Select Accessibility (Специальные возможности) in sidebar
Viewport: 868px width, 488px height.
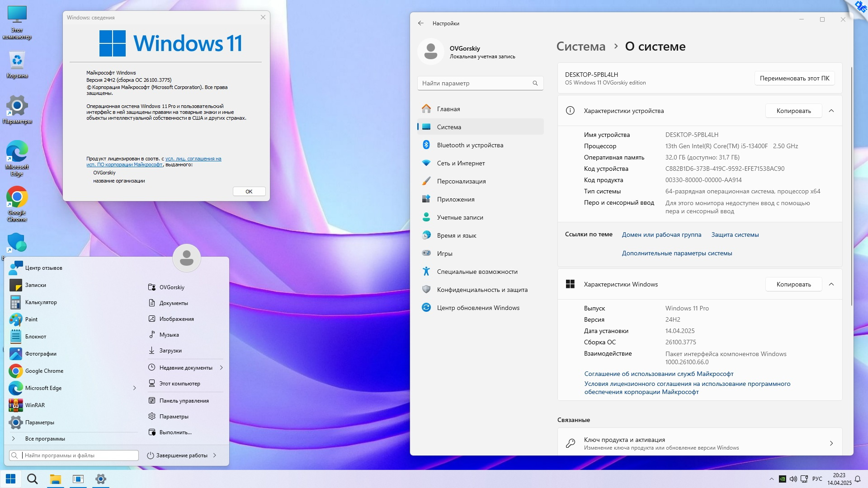click(x=477, y=272)
